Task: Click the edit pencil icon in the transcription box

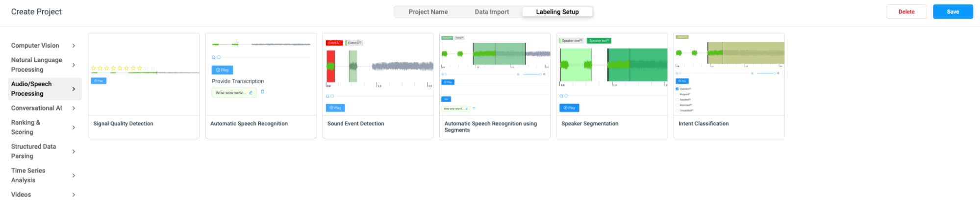Action: tap(251, 93)
